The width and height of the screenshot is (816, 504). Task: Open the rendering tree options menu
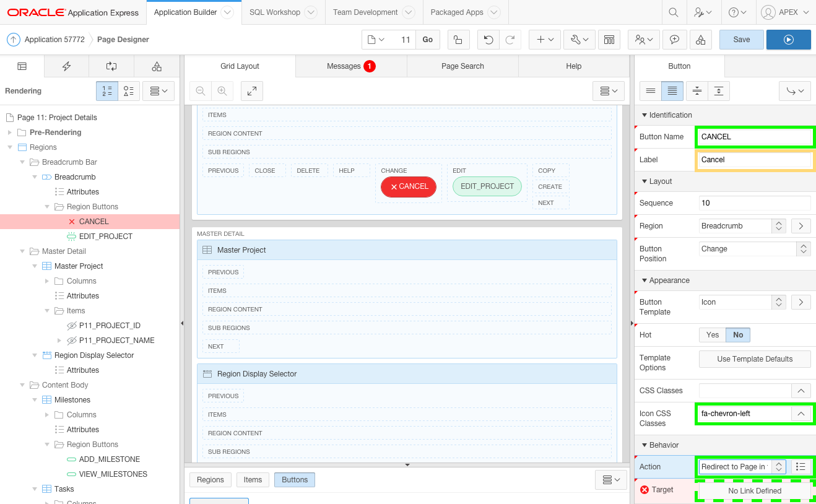coord(158,91)
